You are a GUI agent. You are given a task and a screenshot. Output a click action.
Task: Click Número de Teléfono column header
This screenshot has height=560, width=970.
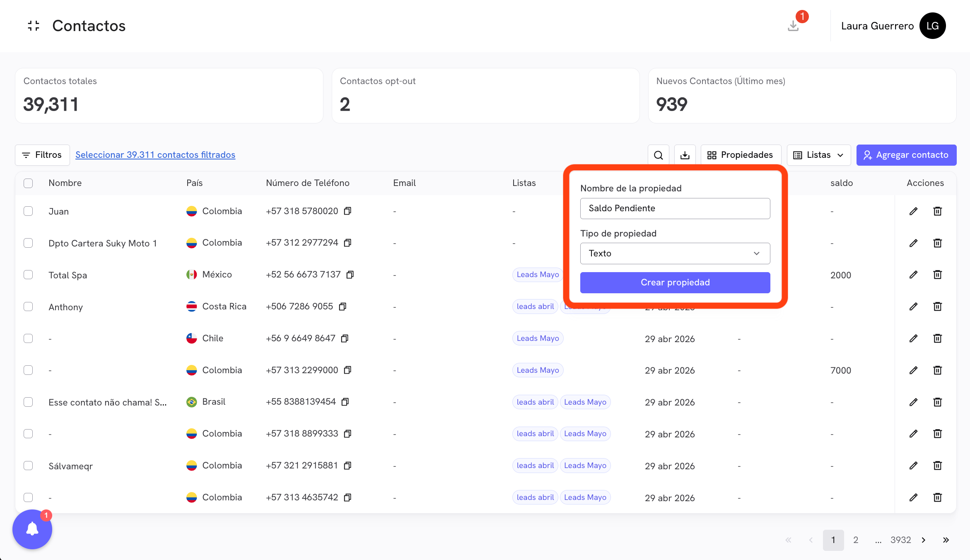308,183
